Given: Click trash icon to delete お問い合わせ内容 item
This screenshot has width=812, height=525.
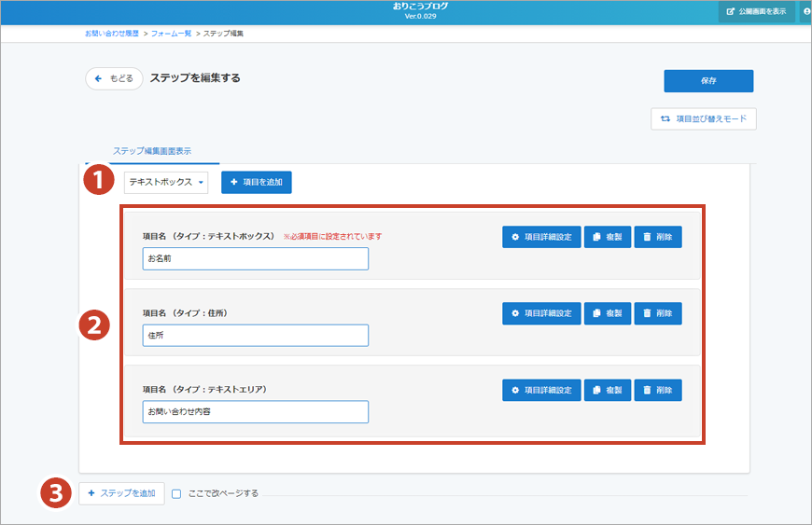Looking at the screenshot, I should click(x=647, y=391).
